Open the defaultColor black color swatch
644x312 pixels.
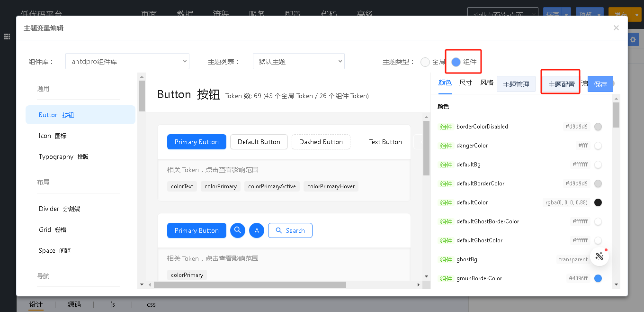click(598, 202)
